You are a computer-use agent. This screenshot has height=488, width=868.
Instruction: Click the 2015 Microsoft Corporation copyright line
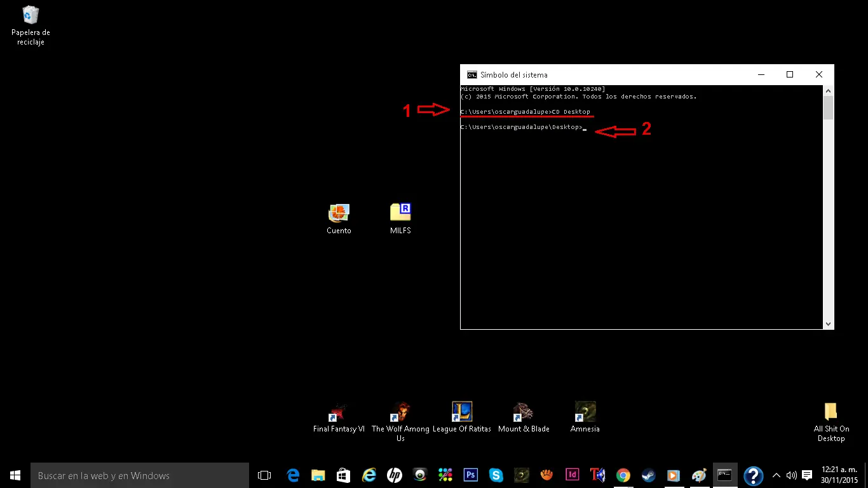(x=578, y=97)
